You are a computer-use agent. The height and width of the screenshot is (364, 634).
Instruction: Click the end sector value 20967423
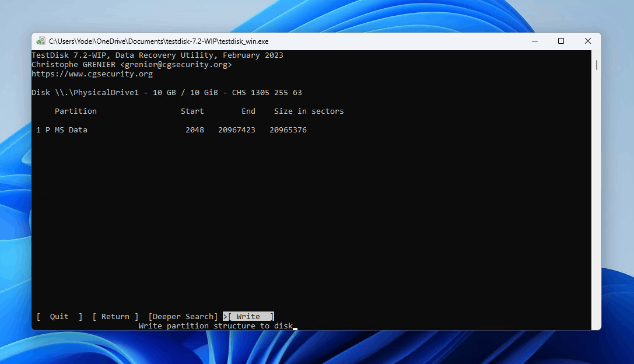237,130
